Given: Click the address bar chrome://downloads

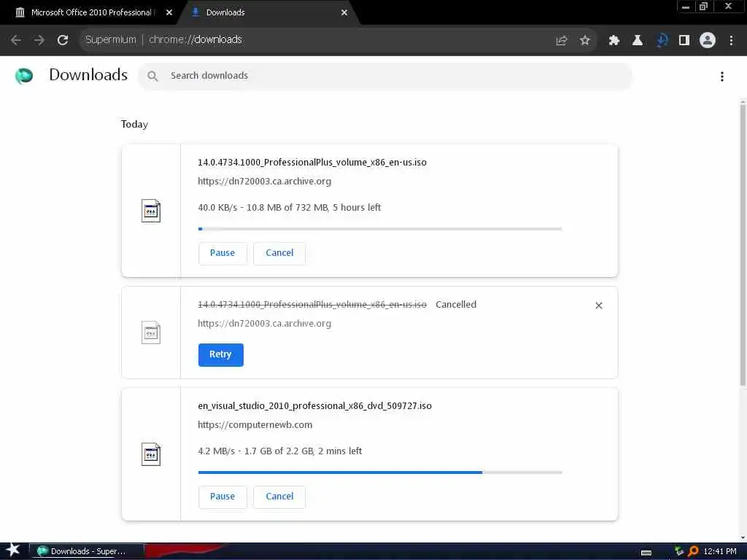Looking at the screenshot, I should pos(196,39).
